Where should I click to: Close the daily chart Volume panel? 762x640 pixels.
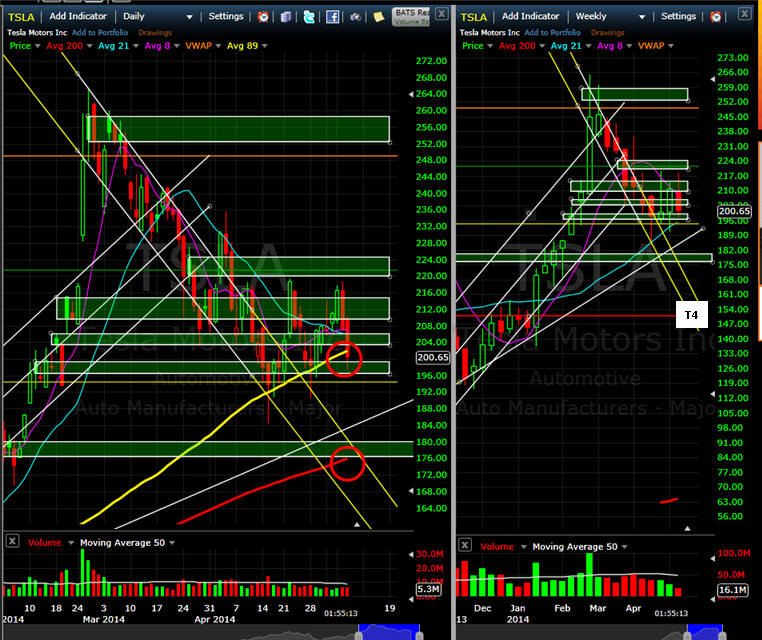(12, 541)
